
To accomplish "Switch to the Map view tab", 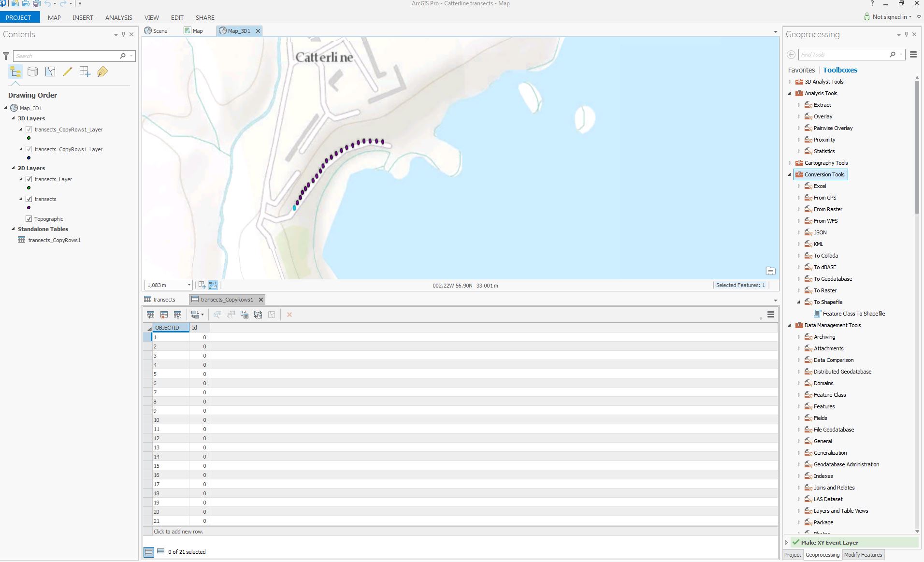I will pyautogui.click(x=193, y=31).
